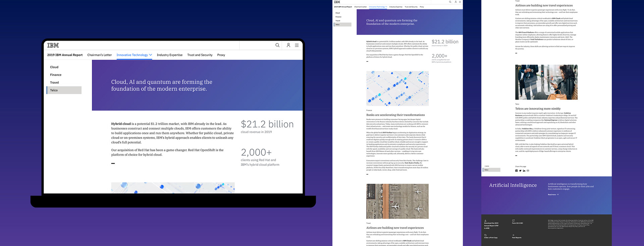
Task: Click download icon above Annual Report PDF
Action: [485, 221]
